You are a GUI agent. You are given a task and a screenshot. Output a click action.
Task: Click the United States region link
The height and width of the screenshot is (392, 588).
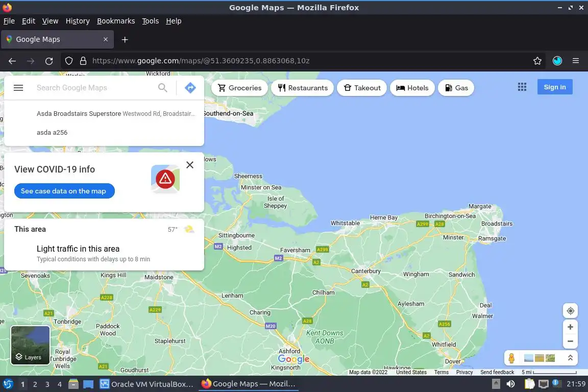(x=411, y=372)
